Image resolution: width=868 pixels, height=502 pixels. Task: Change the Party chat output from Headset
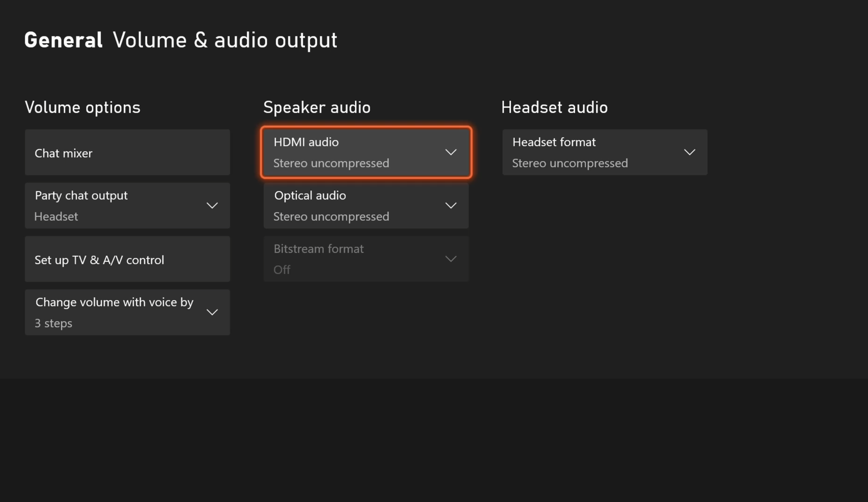pos(127,205)
